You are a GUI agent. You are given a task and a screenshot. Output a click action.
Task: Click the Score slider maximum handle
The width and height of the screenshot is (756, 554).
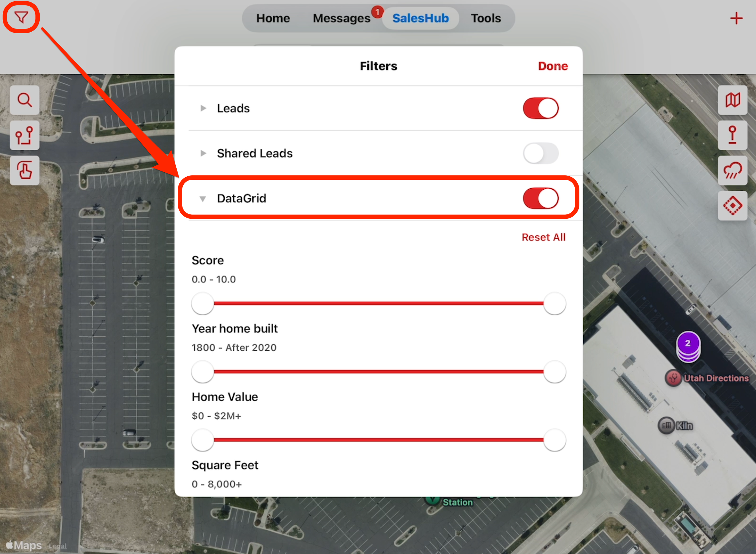[555, 303]
